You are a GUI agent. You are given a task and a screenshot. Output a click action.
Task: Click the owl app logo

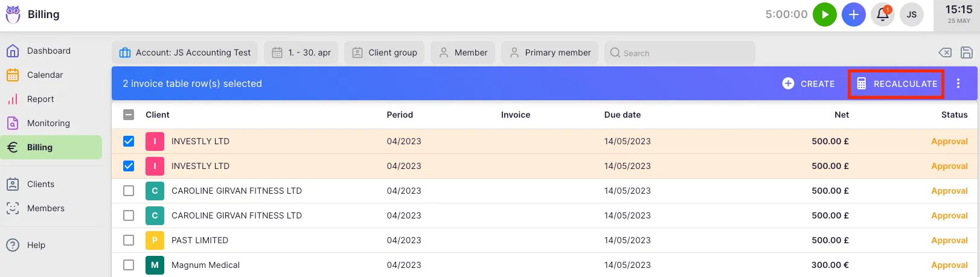(x=13, y=14)
